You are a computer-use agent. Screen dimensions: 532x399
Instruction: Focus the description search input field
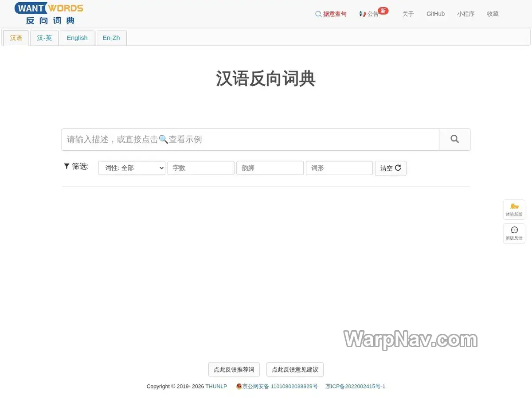pos(250,140)
